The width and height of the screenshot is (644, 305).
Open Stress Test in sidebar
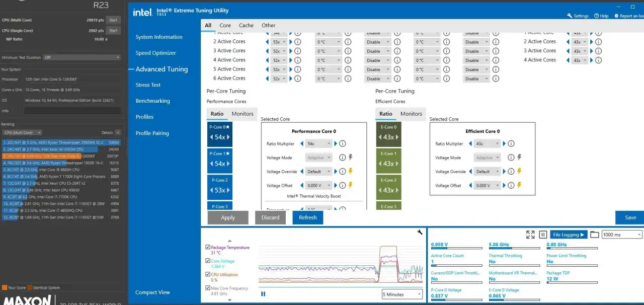point(148,85)
